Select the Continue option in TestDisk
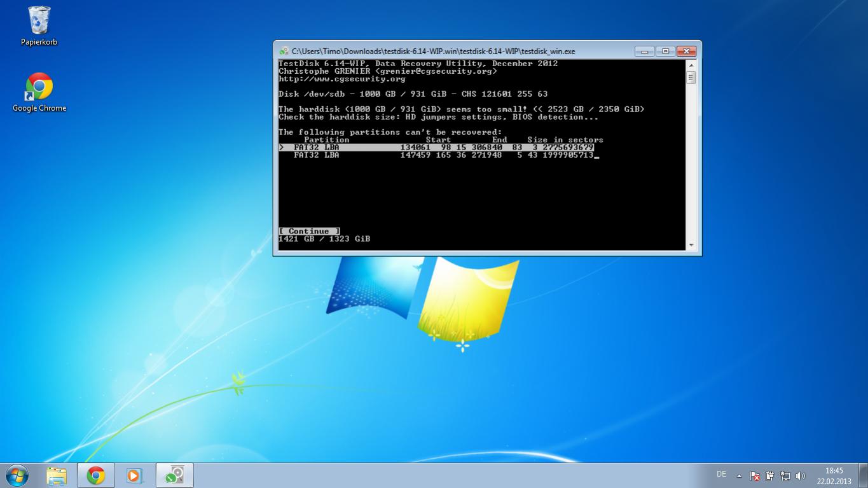 309,231
